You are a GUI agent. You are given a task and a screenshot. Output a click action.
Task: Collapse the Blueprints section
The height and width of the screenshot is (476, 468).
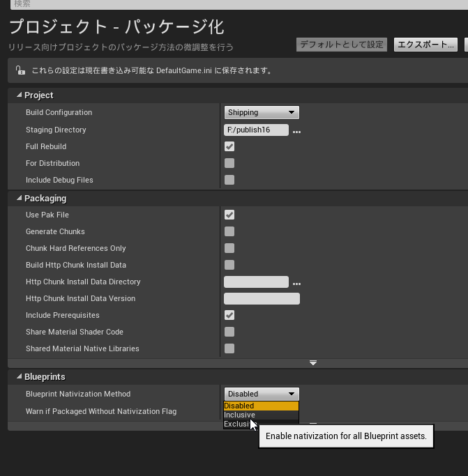(19, 377)
